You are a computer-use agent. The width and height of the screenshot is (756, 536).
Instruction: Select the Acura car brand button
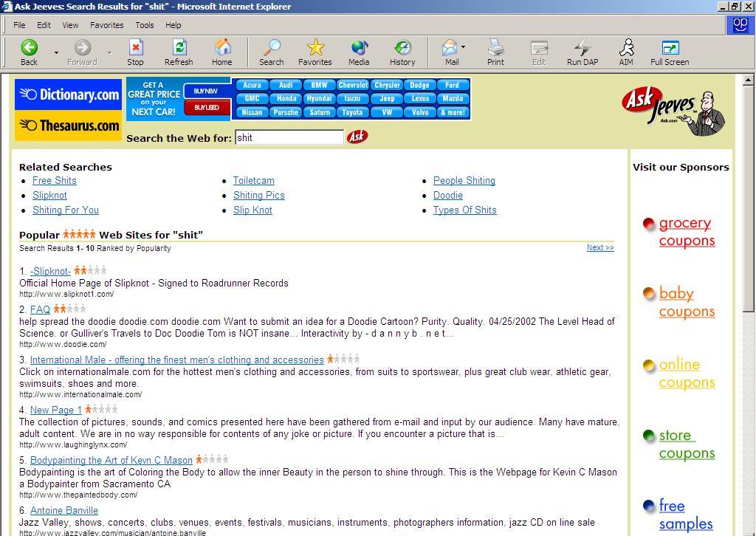click(x=252, y=85)
